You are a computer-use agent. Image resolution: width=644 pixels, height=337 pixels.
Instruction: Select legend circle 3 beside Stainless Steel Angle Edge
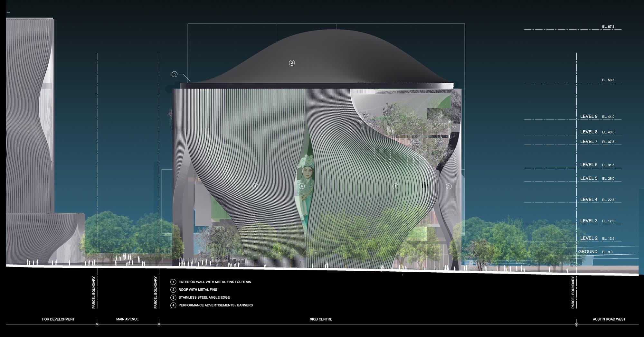[173, 297]
